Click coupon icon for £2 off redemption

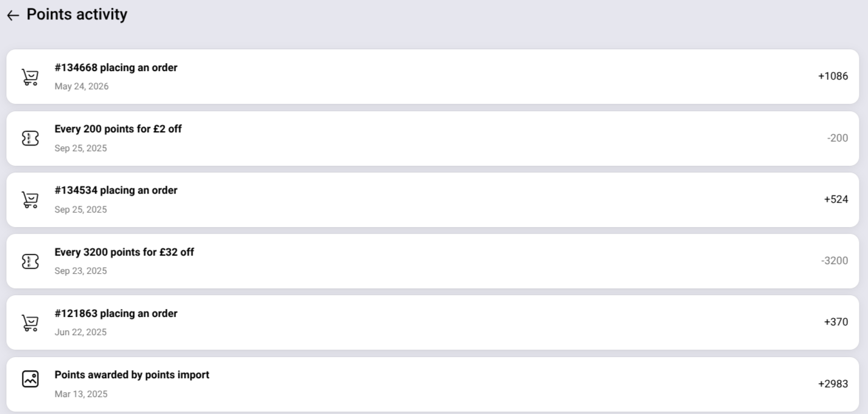tap(30, 138)
